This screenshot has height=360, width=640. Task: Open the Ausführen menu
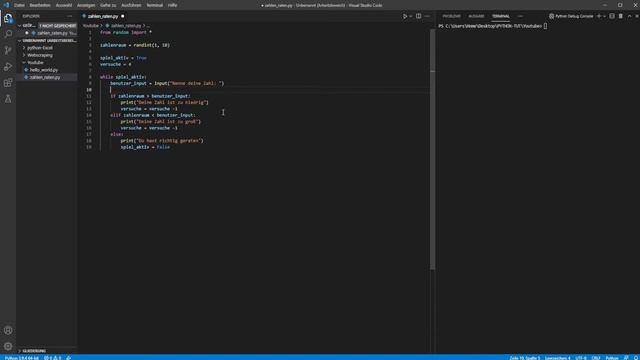(x=131, y=5)
